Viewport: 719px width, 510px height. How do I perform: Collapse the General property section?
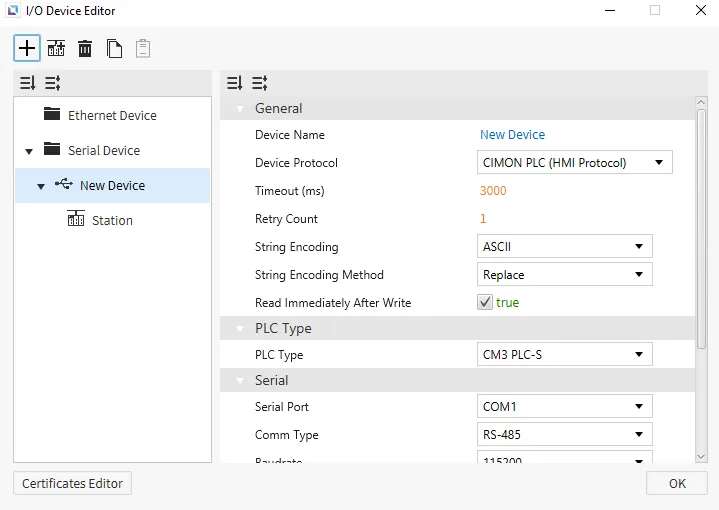point(239,109)
